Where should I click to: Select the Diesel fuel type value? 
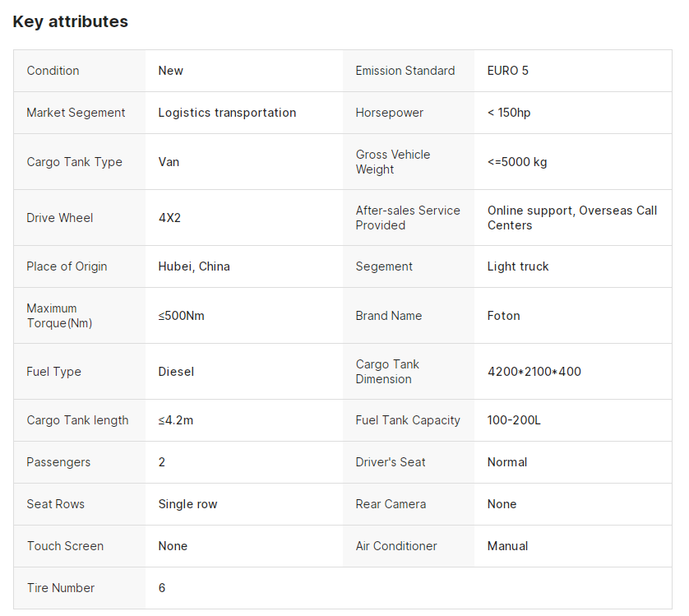176,372
